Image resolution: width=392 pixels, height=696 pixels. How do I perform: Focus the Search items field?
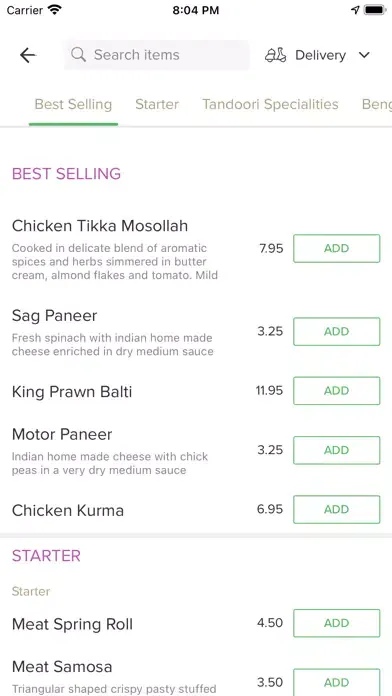(157, 55)
